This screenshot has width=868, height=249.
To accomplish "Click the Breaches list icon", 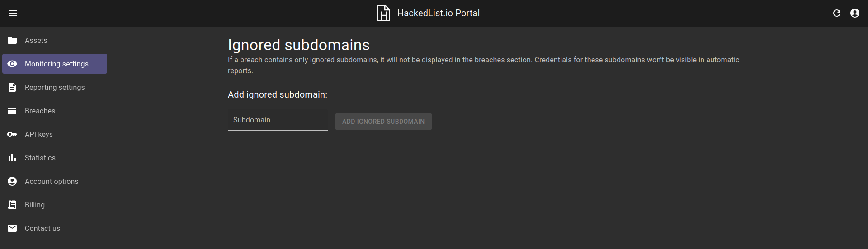I will click(x=12, y=111).
